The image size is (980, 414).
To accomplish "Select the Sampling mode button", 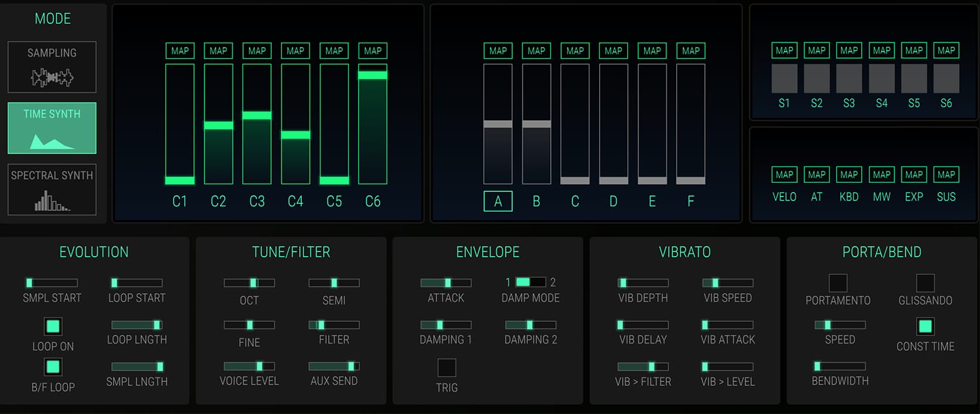I will [x=52, y=67].
